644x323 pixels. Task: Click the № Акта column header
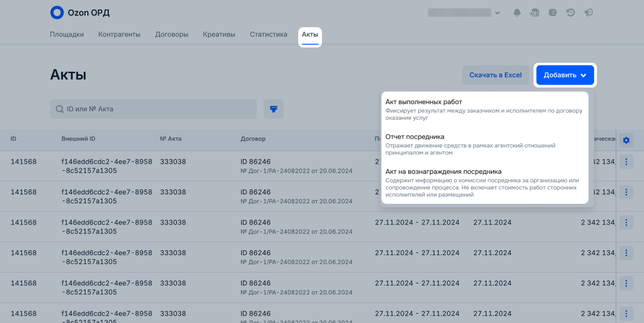coord(171,139)
